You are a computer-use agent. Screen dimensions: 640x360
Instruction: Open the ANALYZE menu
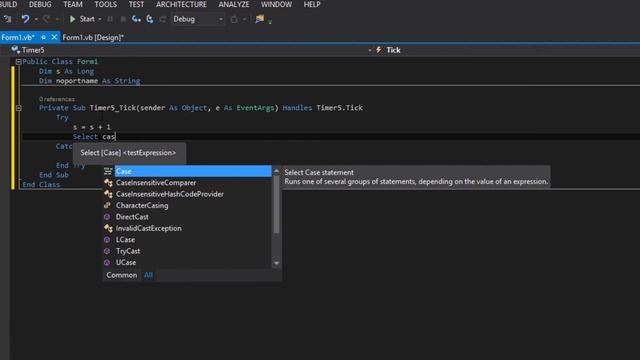click(x=233, y=4)
